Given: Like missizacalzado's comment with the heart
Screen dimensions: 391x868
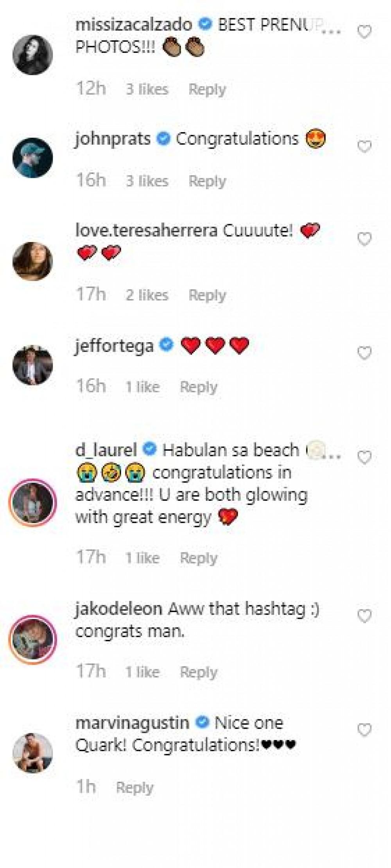Looking at the screenshot, I should coord(364,32).
